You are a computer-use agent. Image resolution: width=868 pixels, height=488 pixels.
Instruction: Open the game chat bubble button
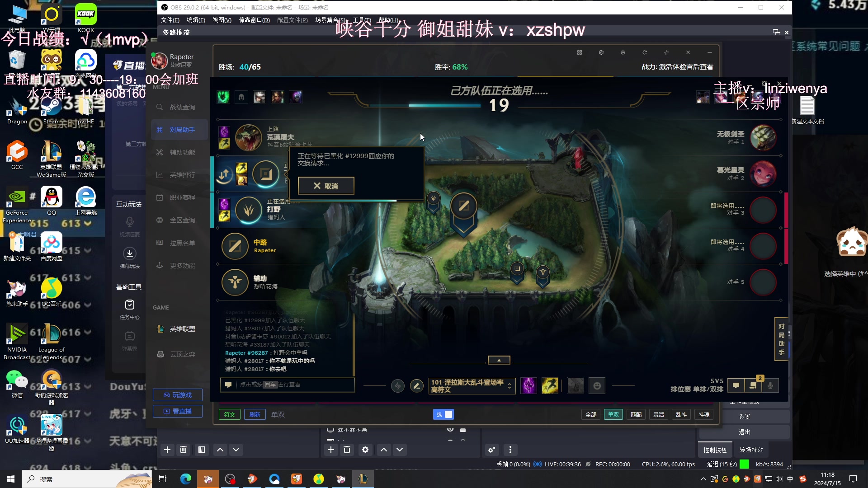click(x=736, y=385)
